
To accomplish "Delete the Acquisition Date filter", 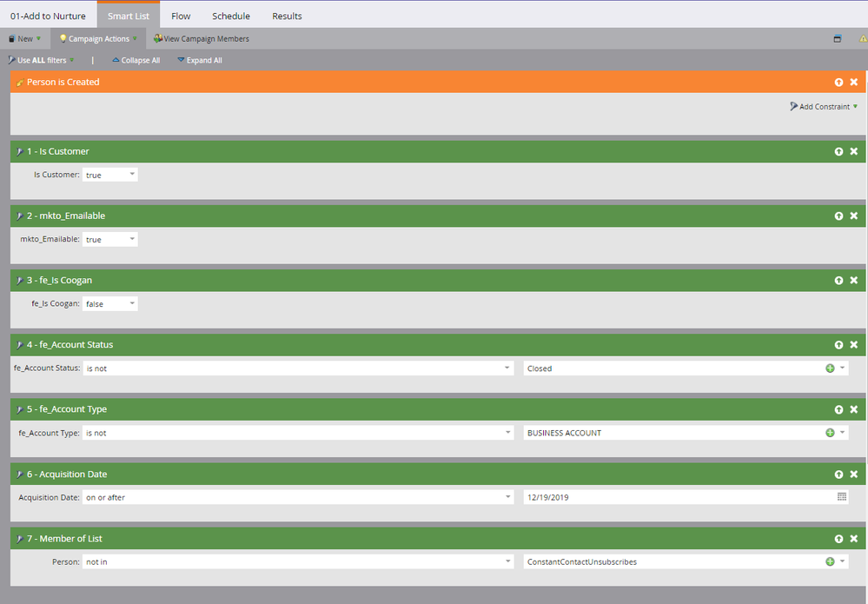I will (x=853, y=475).
